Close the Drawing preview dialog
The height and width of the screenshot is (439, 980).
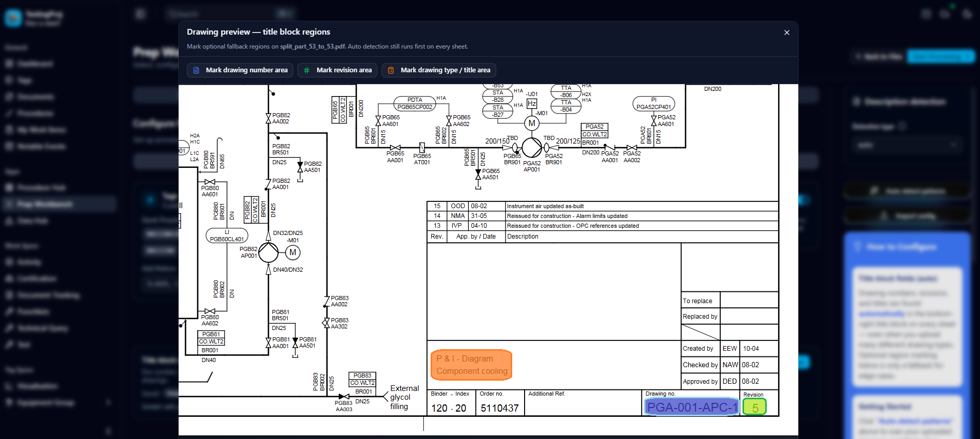[x=787, y=33]
